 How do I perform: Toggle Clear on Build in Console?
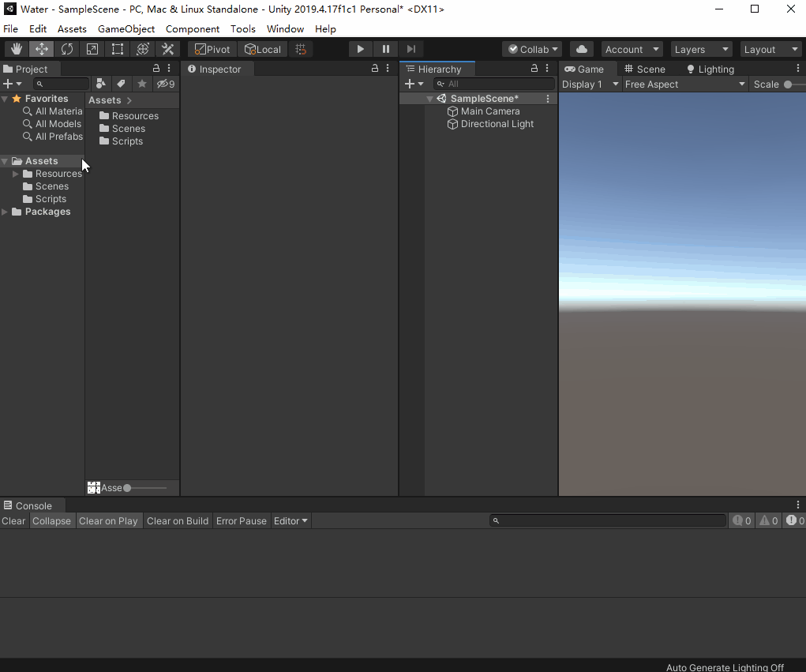[x=178, y=521]
